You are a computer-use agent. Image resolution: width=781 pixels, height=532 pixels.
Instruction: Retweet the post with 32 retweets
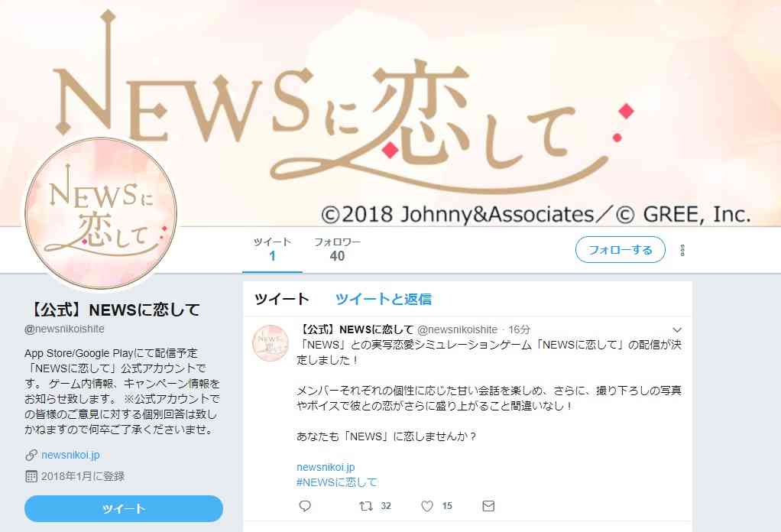pos(366,506)
